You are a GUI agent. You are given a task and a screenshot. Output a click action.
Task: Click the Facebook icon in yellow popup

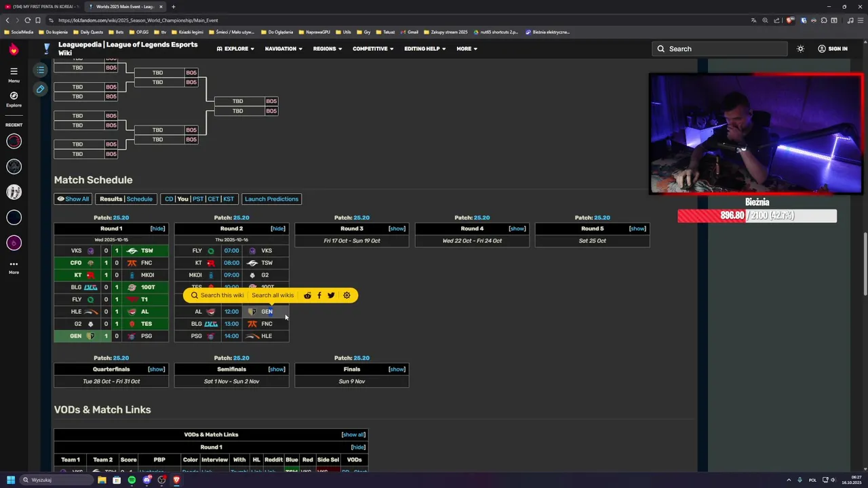(x=319, y=296)
